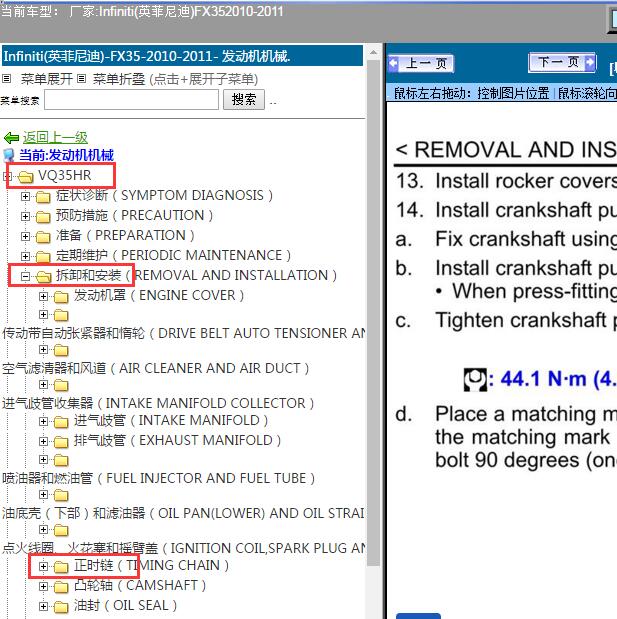Collapse the REMOVAL AND INSTALLATION node

(x=25, y=276)
